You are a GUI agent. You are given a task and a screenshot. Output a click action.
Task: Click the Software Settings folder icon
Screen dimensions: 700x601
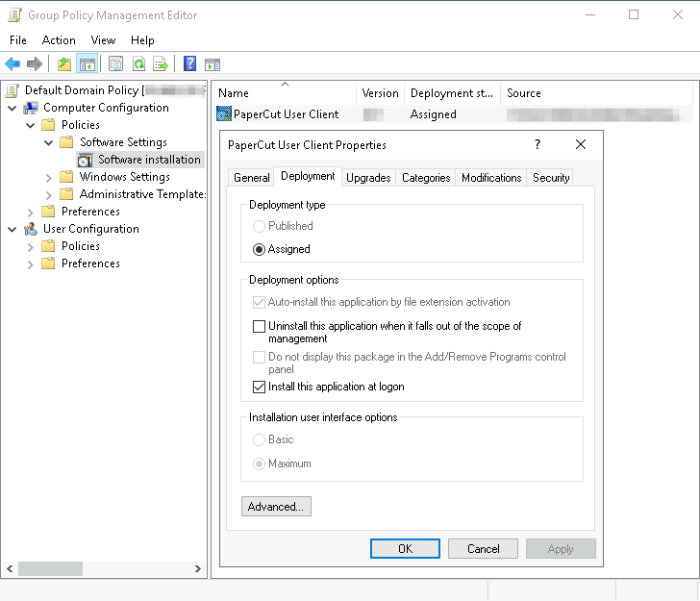coord(66,142)
